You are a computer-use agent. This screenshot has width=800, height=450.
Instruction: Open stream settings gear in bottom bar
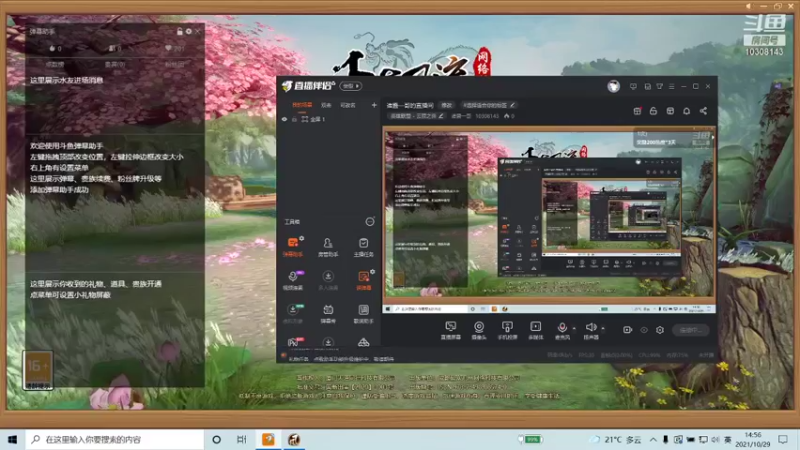coord(660,330)
